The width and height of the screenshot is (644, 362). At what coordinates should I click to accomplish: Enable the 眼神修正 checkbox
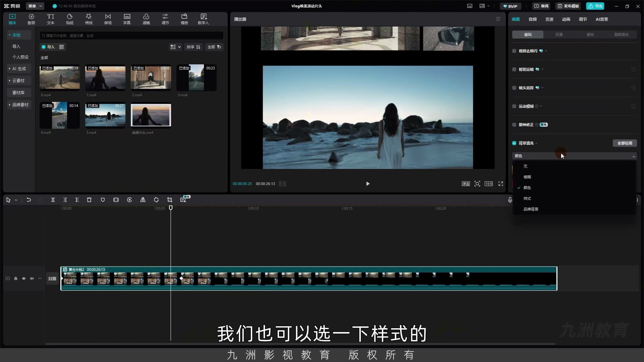point(514,125)
